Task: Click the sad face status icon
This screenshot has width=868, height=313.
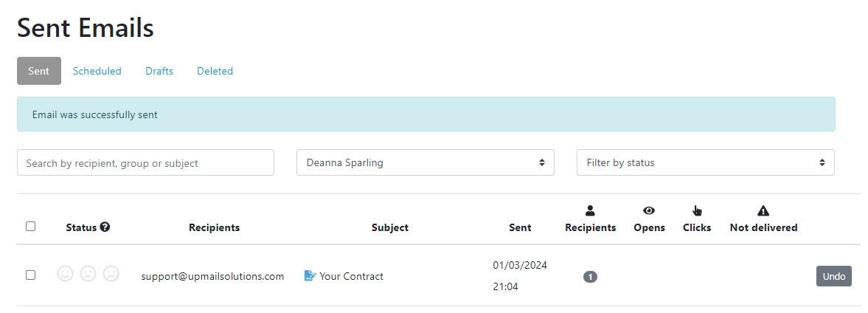Action: pos(111,274)
